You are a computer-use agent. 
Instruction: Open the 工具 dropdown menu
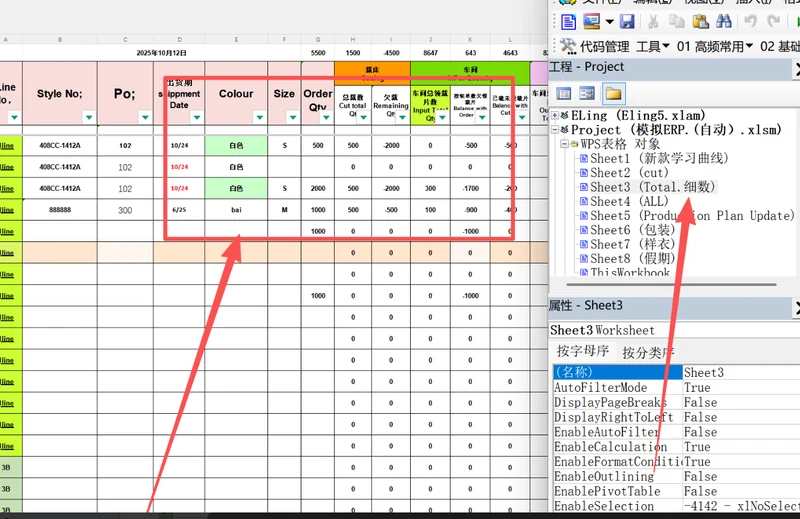point(653,47)
